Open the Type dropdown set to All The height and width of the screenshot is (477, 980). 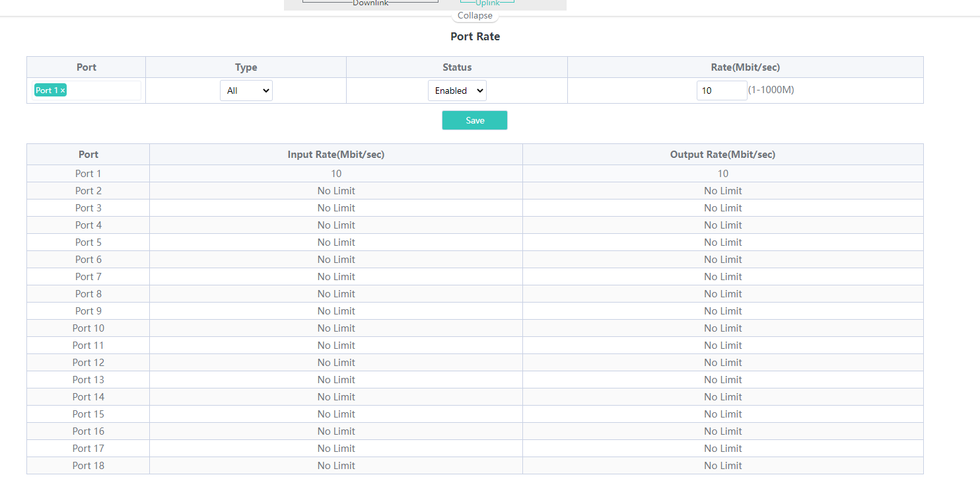pyautogui.click(x=246, y=91)
